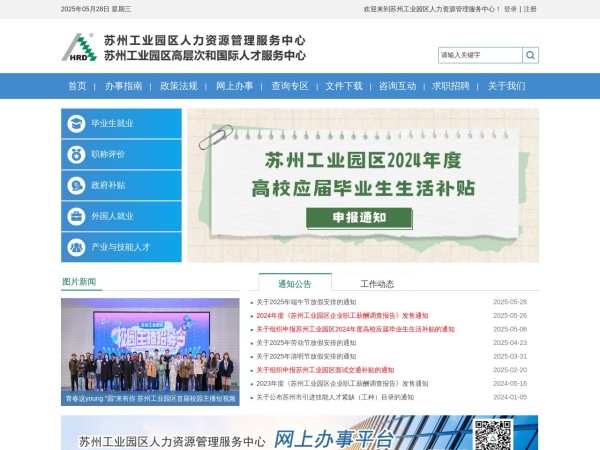Open 关于2025年端午节放假安排的通知
Viewport: 600px width, 450px height.
[x=306, y=302]
